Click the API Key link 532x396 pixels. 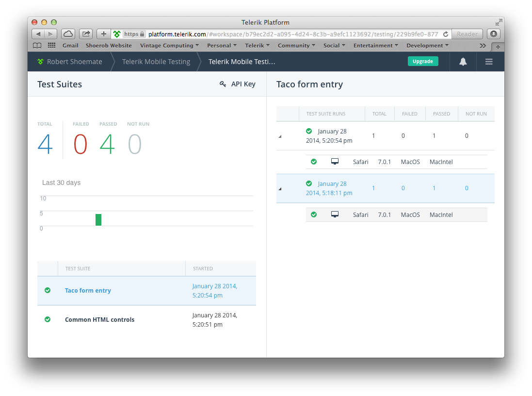coord(243,84)
